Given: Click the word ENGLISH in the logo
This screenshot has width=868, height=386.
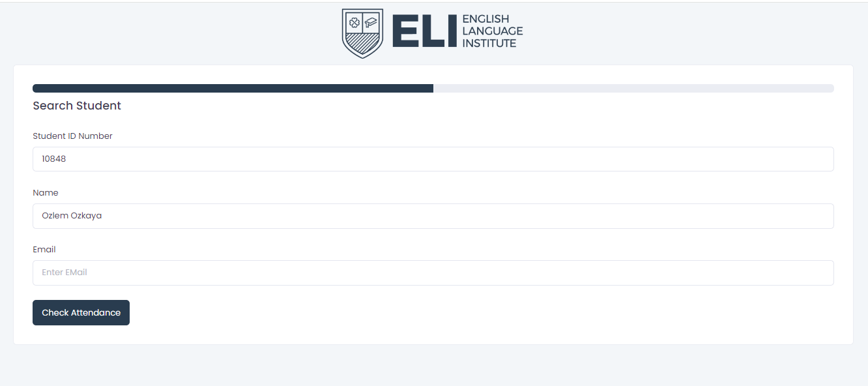Looking at the screenshot, I should click(x=485, y=20).
